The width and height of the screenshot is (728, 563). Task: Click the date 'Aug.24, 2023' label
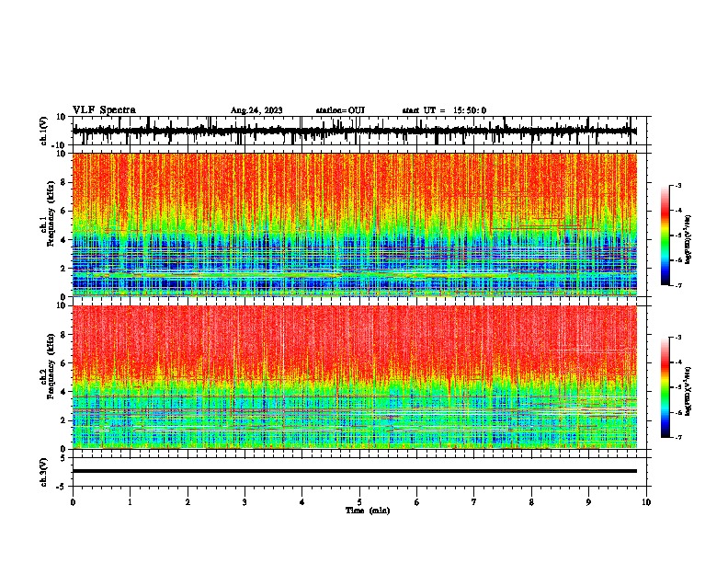pyautogui.click(x=256, y=110)
